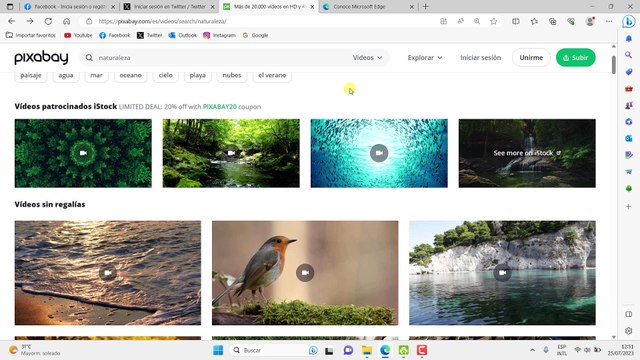The image size is (640, 360).
Task: Open File Explorer taskbar icon
Action: coord(367,350)
